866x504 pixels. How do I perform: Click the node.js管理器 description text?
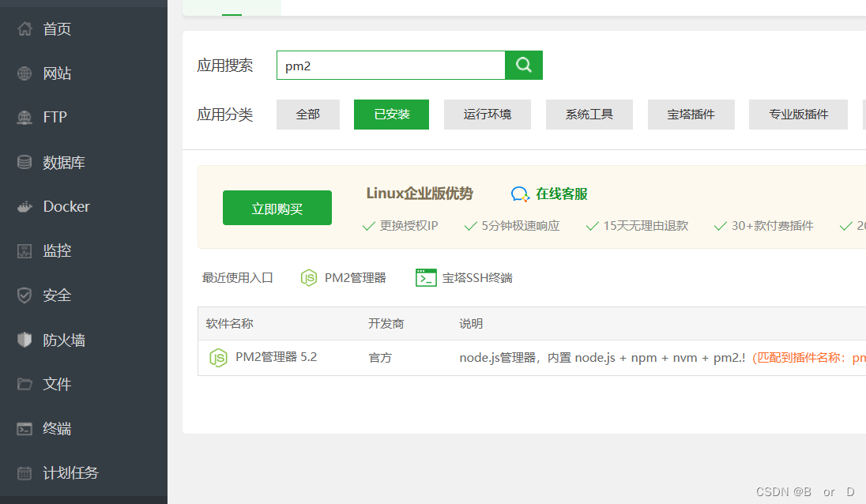tap(603, 358)
